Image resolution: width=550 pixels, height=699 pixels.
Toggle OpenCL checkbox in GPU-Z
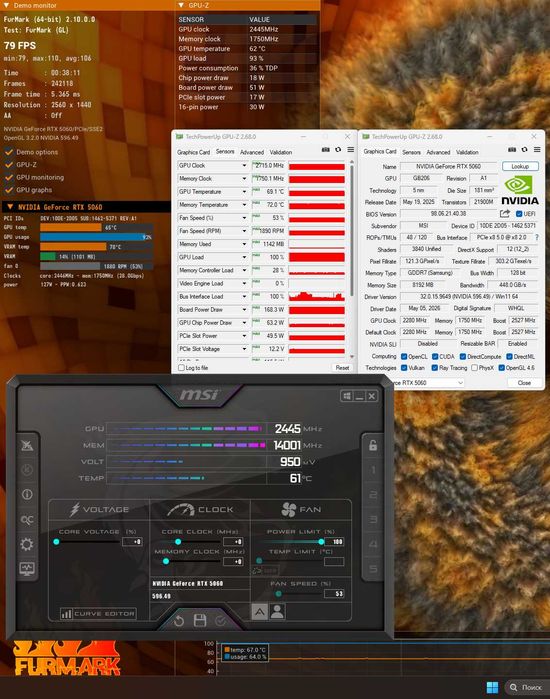[x=404, y=357]
